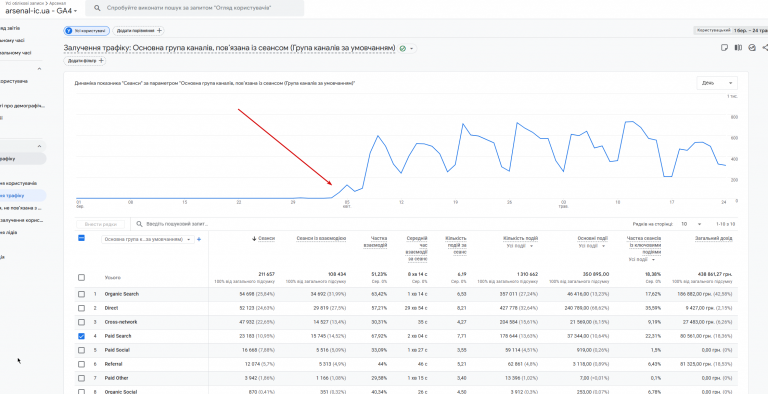This screenshot has height=394, width=768.
Task: Click the search field at the top
Action: [x=194, y=8]
